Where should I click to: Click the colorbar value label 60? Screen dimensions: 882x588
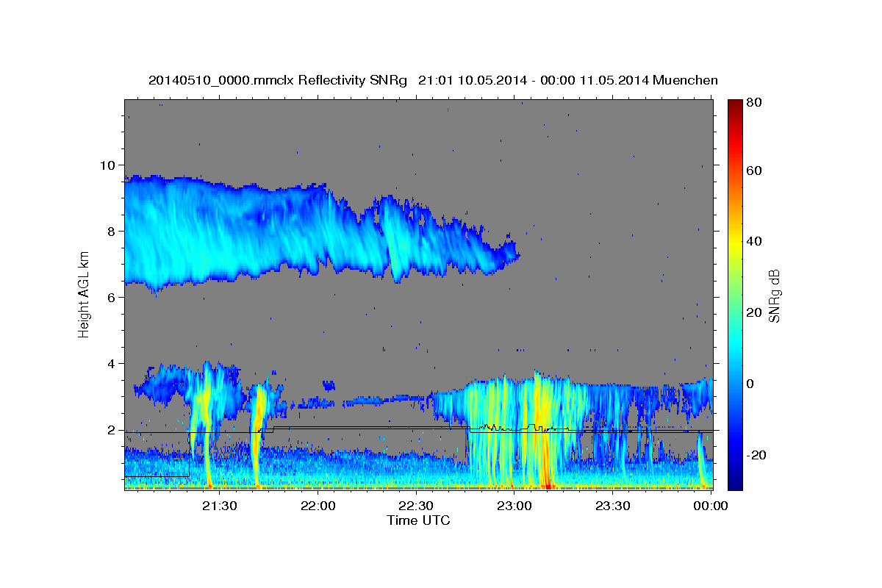pyautogui.click(x=753, y=171)
